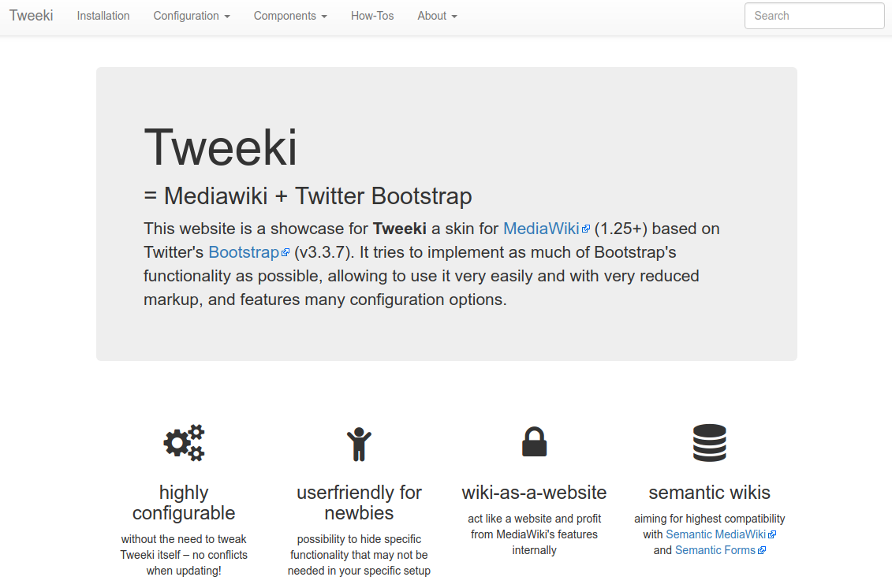
Task: Open the Semantic MediaWiki link
Action: [715, 534]
